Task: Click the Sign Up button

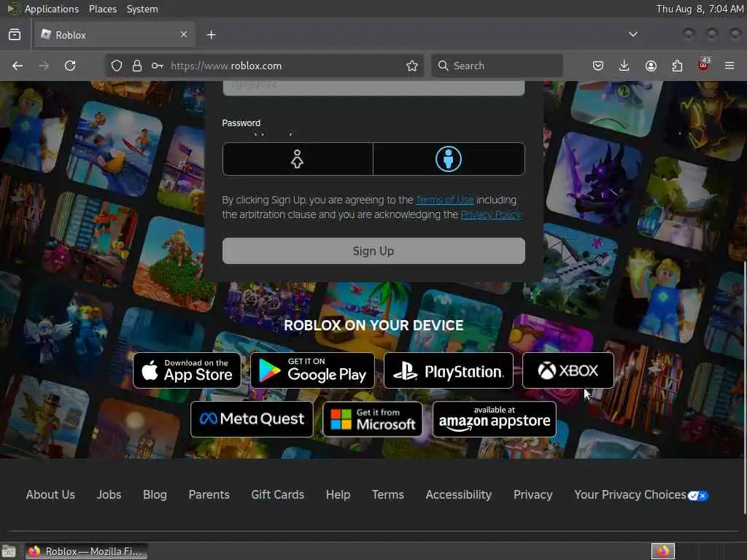Action: click(373, 251)
